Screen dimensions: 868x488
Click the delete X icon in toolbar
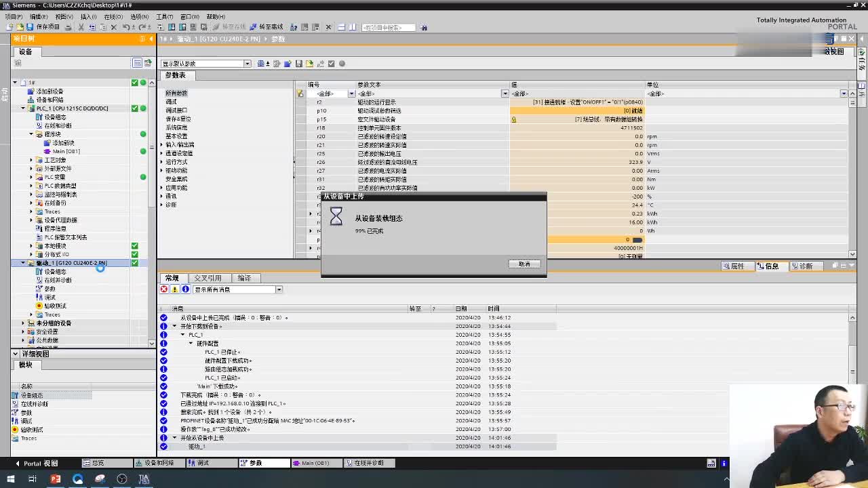tap(113, 27)
